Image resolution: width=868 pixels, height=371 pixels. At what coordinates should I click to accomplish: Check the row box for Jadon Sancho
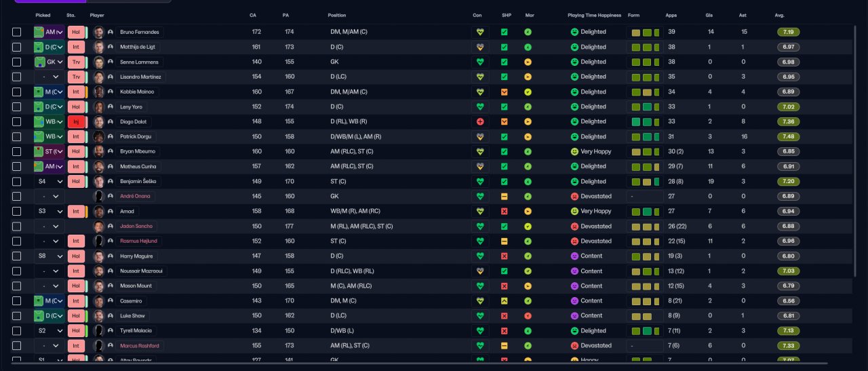tap(17, 226)
